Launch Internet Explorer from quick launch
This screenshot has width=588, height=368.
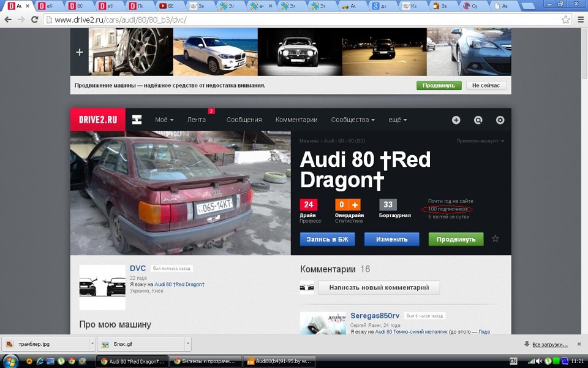40,361
